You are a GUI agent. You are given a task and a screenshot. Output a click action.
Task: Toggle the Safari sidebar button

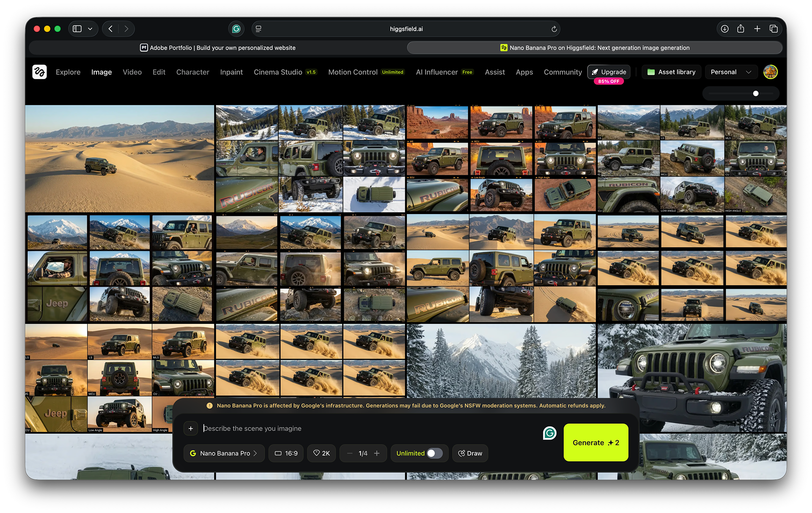[x=77, y=29]
